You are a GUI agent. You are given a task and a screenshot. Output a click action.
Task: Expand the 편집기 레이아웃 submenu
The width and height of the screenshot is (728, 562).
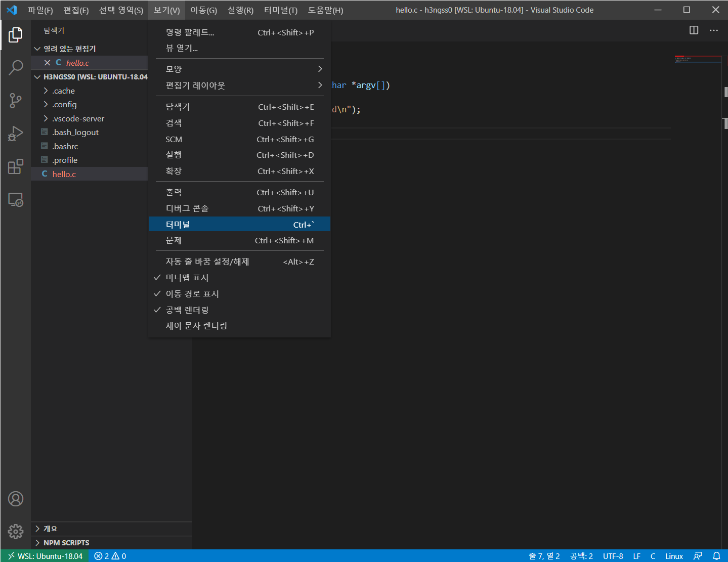click(240, 85)
